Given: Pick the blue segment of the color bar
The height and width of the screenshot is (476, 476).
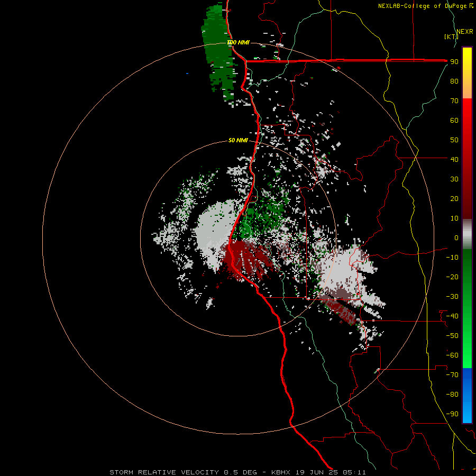Looking at the screenshot, I should point(467,395).
